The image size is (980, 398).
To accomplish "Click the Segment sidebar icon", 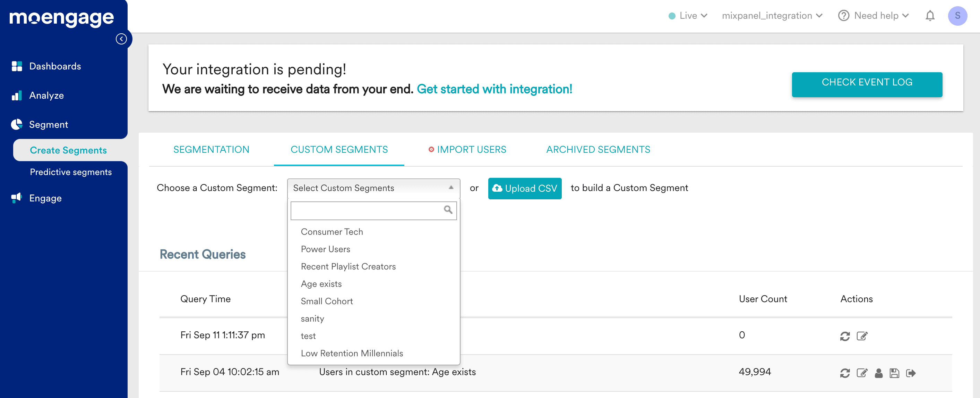I will click(x=17, y=124).
